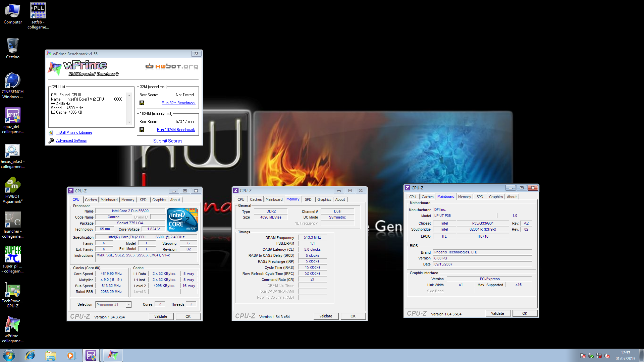The height and width of the screenshot is (362, 644).
Task: Open SPD tab in middle CPU-Z window
Action: click(x=308, y=199)
